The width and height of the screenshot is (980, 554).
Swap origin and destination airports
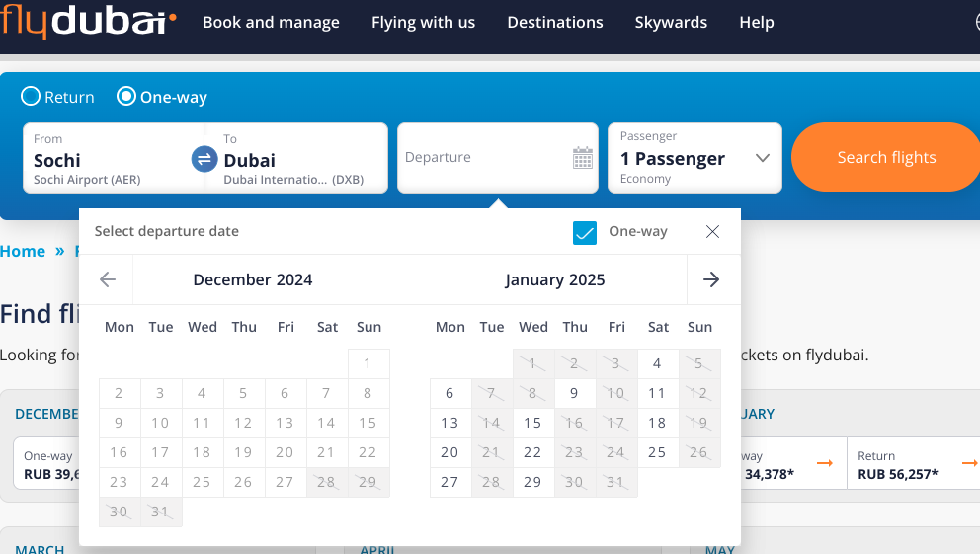pos(204,159)
